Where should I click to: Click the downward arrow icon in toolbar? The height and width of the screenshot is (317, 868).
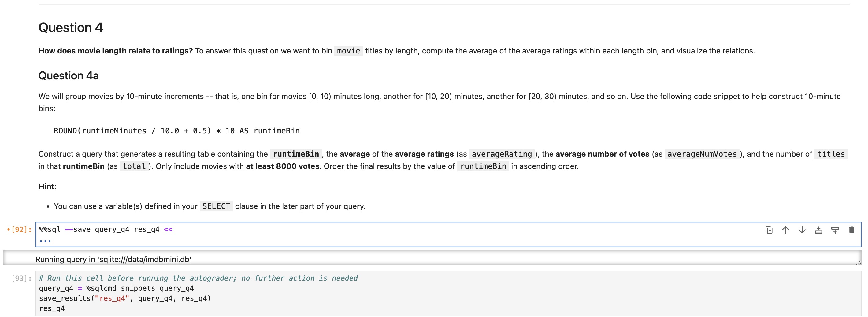tap(801, 230)
